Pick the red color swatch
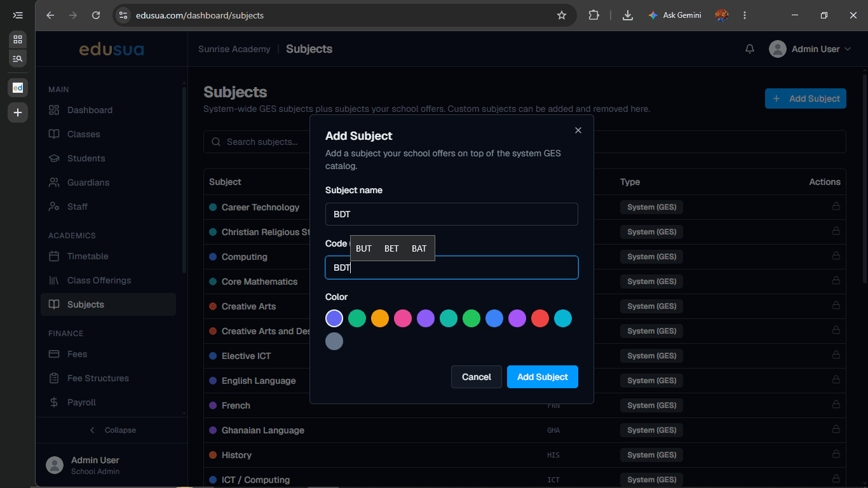868x488 pixels. click(x=540, y=318)
